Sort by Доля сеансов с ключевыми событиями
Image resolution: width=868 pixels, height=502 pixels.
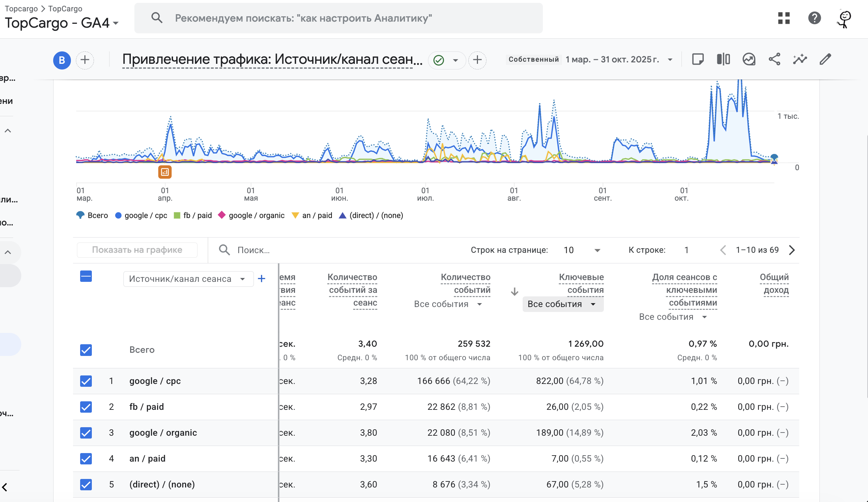[x=684, y=290]
